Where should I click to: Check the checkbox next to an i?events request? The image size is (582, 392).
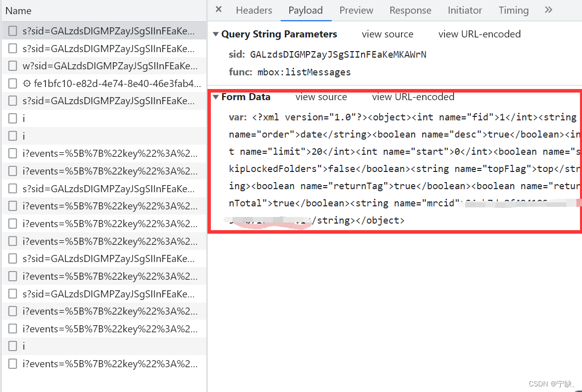point(12,153)
